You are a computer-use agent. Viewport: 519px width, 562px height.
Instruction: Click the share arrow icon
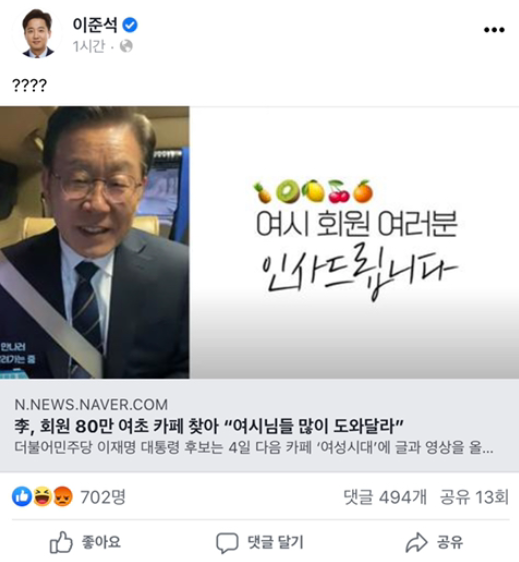pos(416,542)
